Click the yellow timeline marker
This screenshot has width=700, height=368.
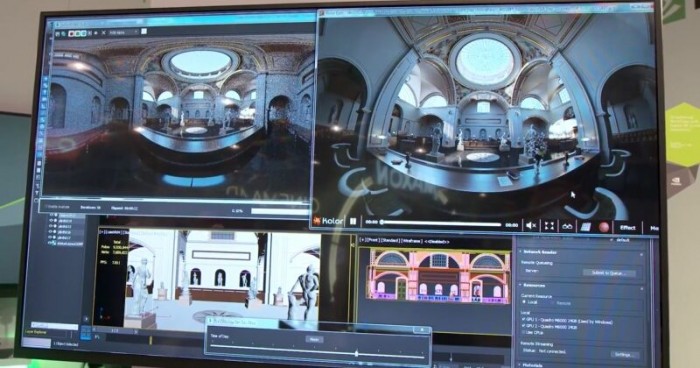pyautogui.click(x=150, y=340)
